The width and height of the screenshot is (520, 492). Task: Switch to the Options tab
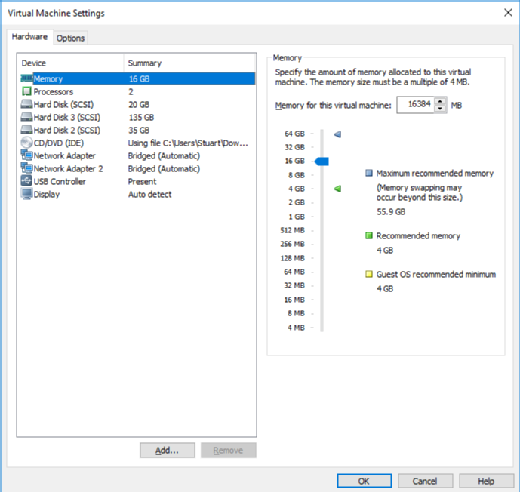click(x=70, y=38)
